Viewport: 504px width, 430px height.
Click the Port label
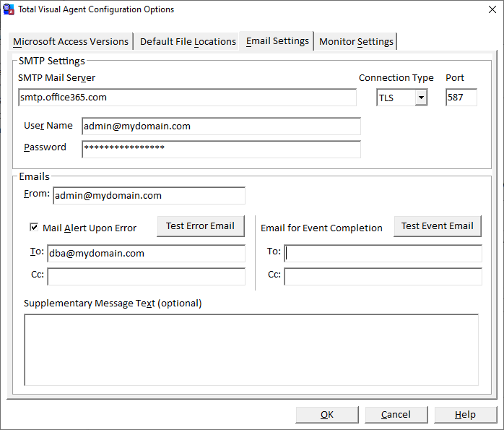click(455, 78)
